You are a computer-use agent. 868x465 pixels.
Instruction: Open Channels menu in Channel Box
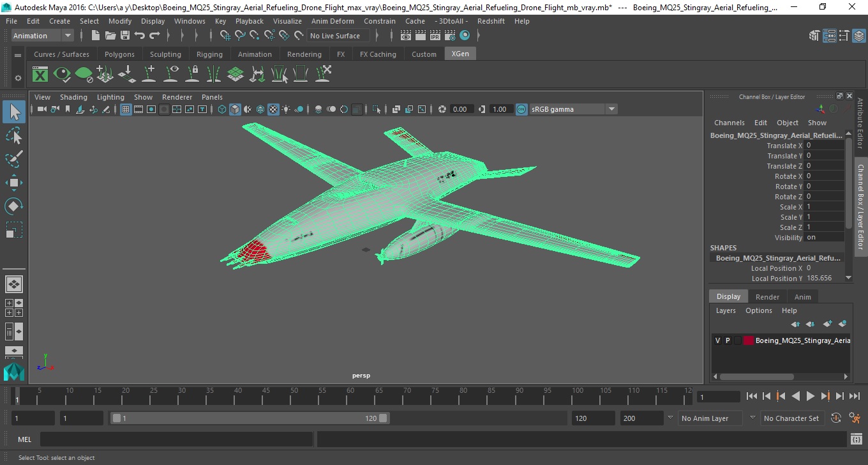click(729, 123)
